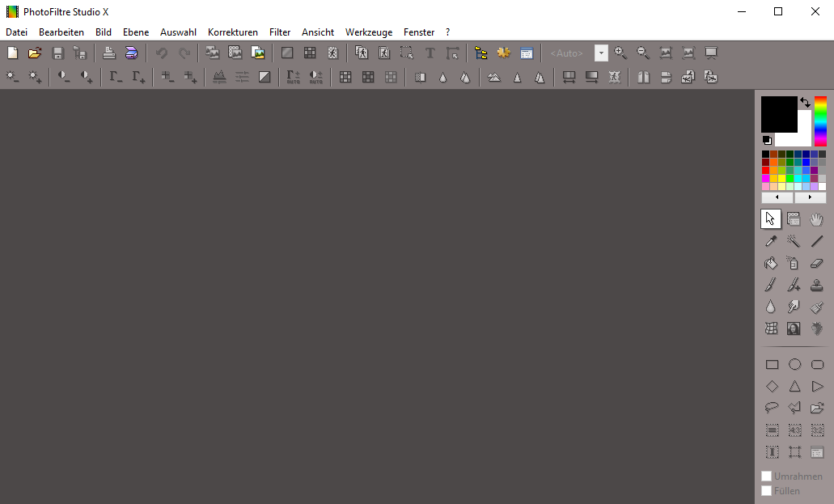Select the Eraser tool
The height and width of the screenshot is (504, 834).
coord(816,263)
